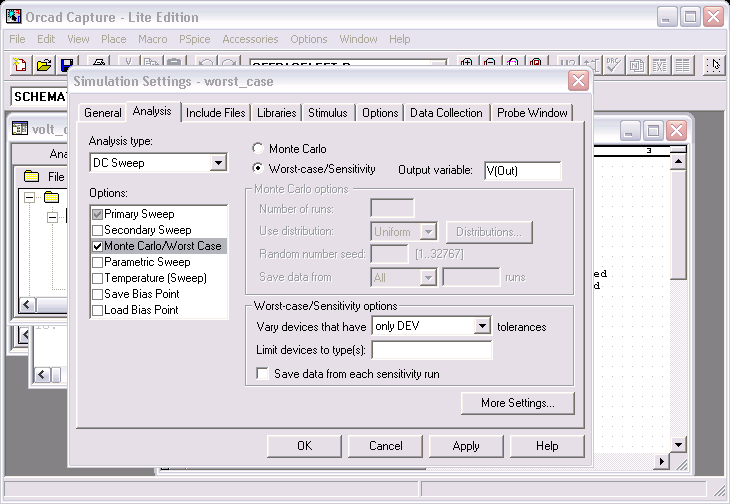Click the Cross Reference toolbar icon
The image size is (730, 504).
[x=660, y=65]
